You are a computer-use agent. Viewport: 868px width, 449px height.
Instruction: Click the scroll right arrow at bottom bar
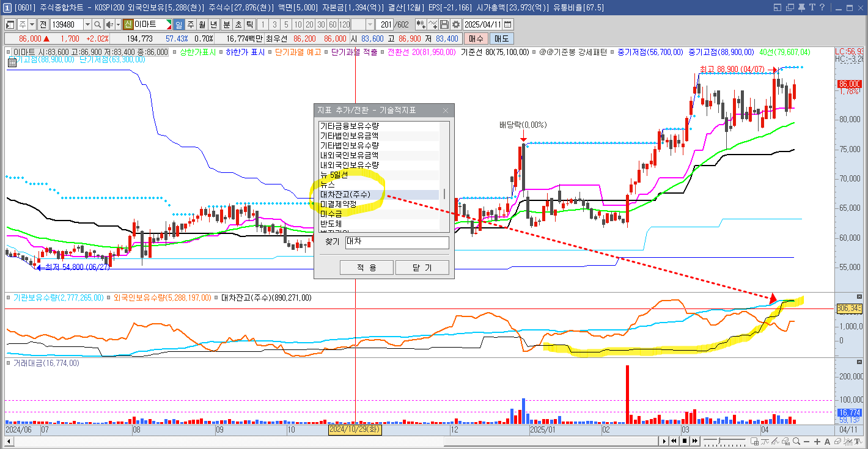point(664,441)
